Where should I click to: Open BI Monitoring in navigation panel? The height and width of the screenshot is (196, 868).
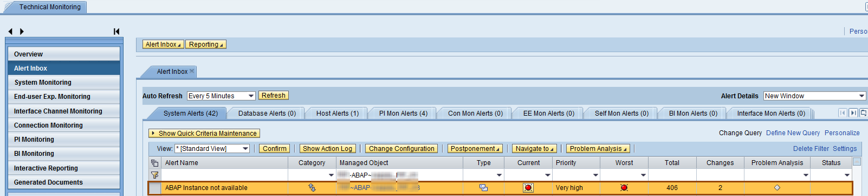[x=64, y=154]
